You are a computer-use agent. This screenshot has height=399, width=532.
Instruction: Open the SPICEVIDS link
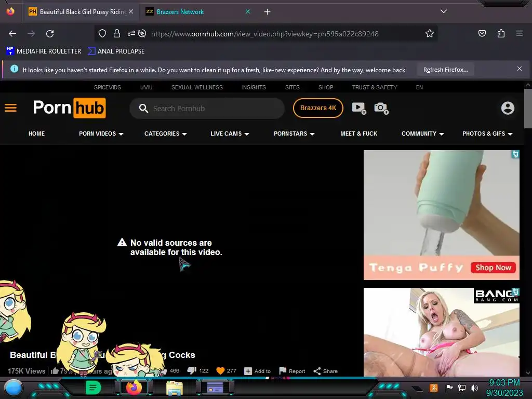[107, 87]
